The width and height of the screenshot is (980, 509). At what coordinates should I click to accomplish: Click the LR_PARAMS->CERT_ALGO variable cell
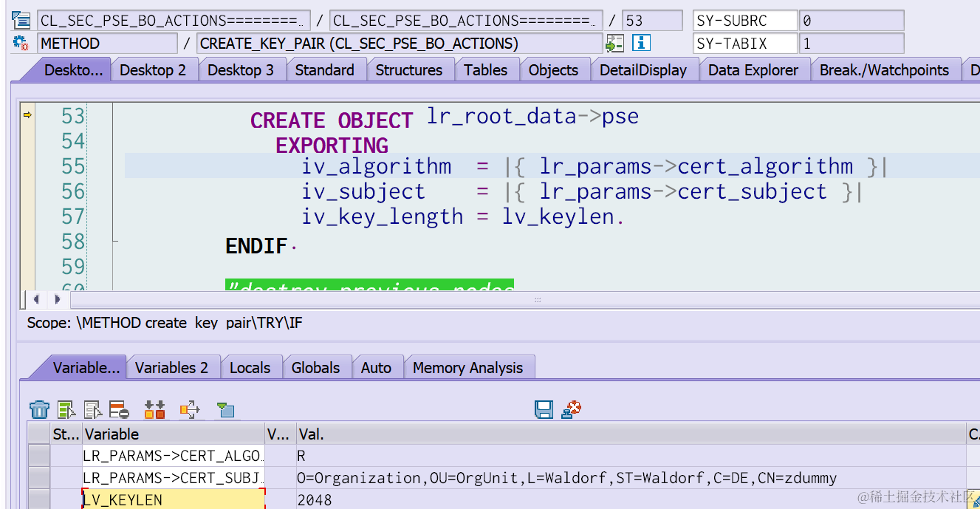tap(173, 456)
